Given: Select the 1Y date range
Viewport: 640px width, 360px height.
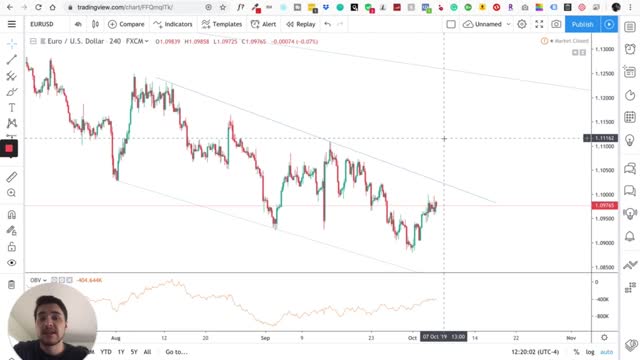Looking at the screenshot, I should 121,351.
